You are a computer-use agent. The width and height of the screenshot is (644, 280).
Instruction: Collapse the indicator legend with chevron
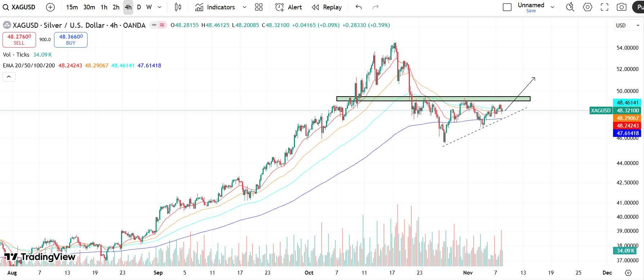click(x=9, y=76)
